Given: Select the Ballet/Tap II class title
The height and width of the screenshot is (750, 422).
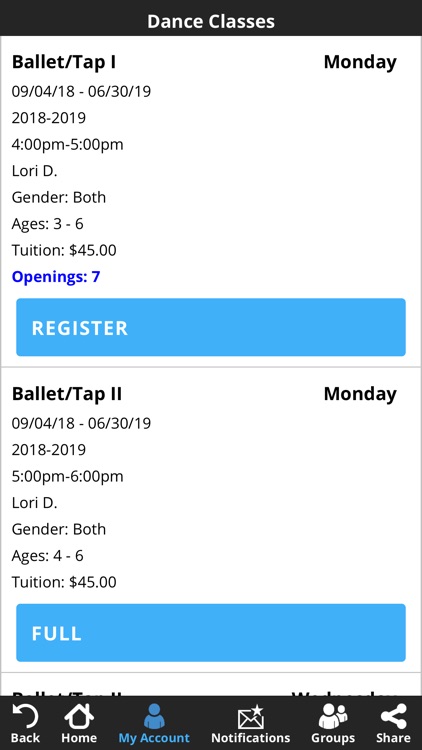Looking at the screenshot, I should (67, 394).
